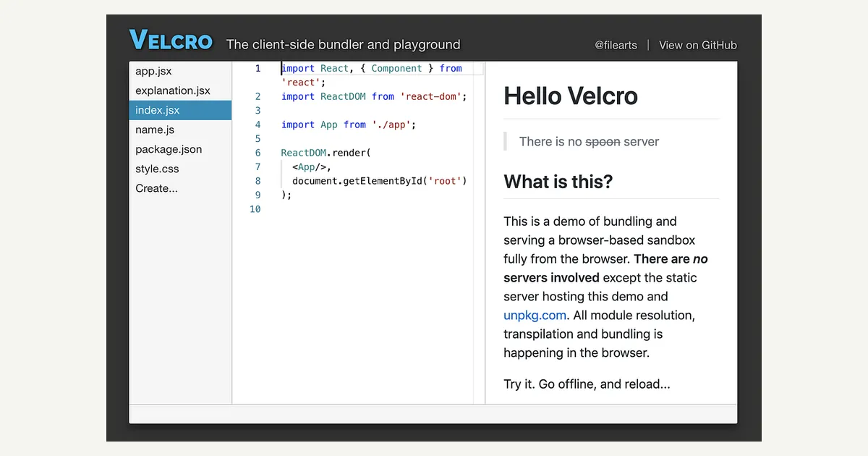The width and height of the screenshot is (868, 456).
Task: Click line number 2 in the editor
Action: tap(258, 96)
